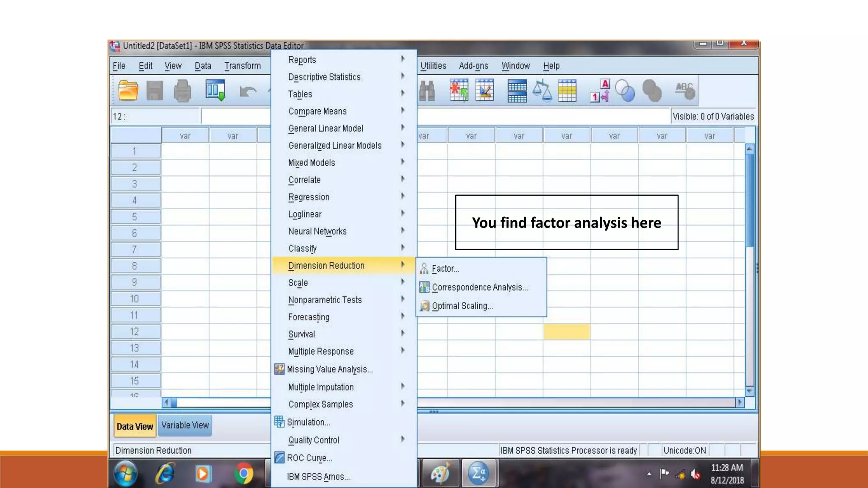Click the volume icon in system tray
The image size is (868, 488).
pyautogui.click(x=695, y=474)
